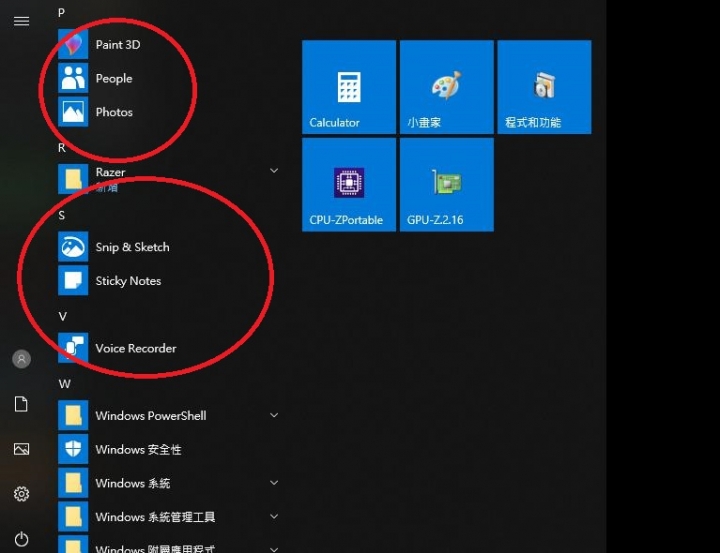Open the hamburger menu at top of Start
This screenshot has width=720, height=553.
point(21,21)
